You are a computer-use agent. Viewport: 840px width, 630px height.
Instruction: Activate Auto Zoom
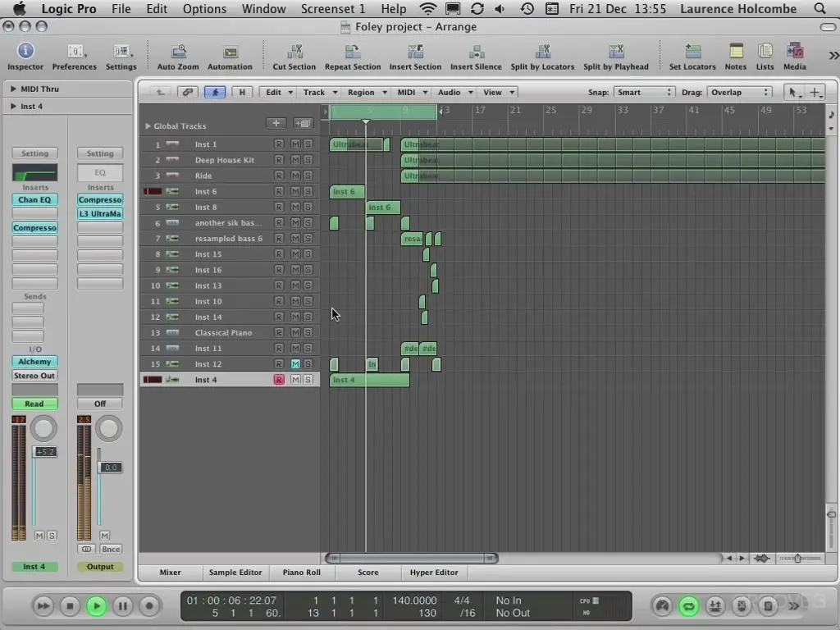pyautogui.click(x=178, y=57)
